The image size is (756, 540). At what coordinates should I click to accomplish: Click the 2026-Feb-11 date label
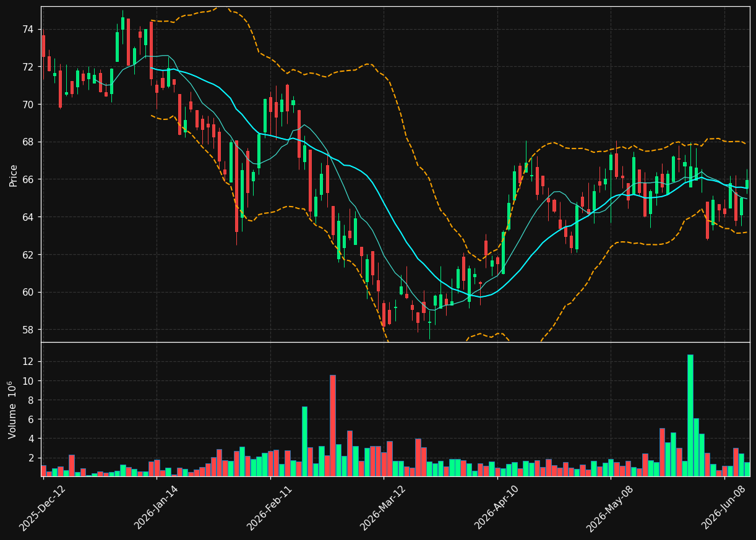click(269, 508)
